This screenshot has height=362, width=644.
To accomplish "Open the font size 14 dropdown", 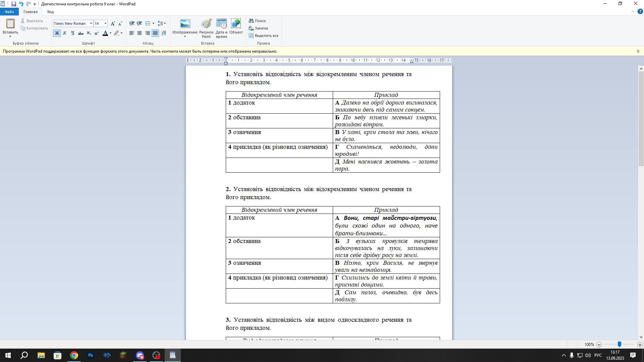I will (105, 23).
